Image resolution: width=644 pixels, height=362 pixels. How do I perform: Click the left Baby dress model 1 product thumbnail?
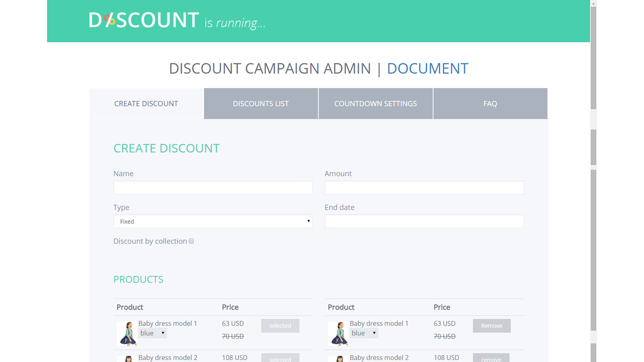(x=127, y=333)
